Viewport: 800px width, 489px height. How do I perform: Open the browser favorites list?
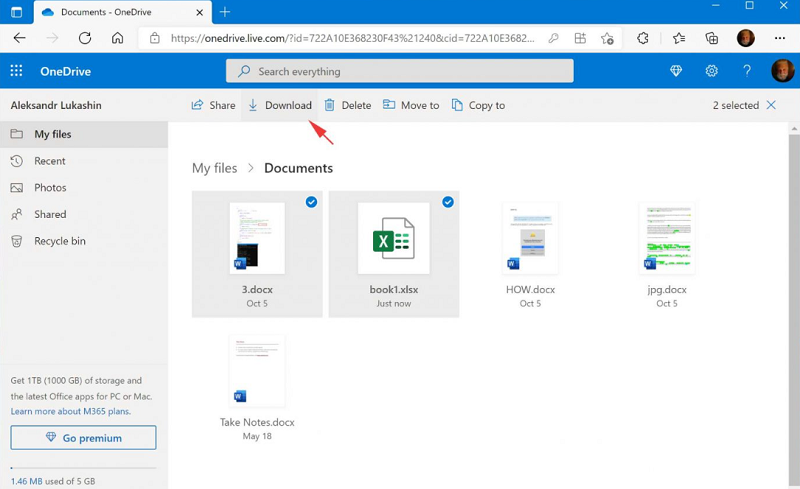click(679, 38)
